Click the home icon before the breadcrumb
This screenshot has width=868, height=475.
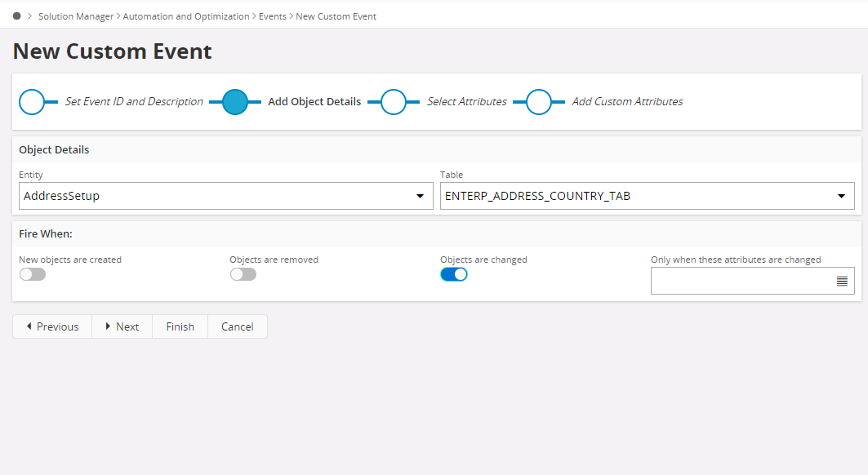tap(16, 16)
